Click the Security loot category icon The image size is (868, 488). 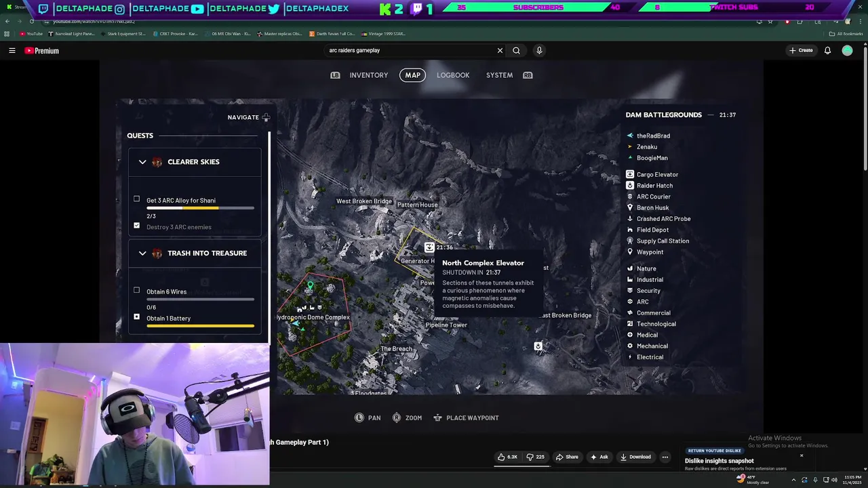630,291
